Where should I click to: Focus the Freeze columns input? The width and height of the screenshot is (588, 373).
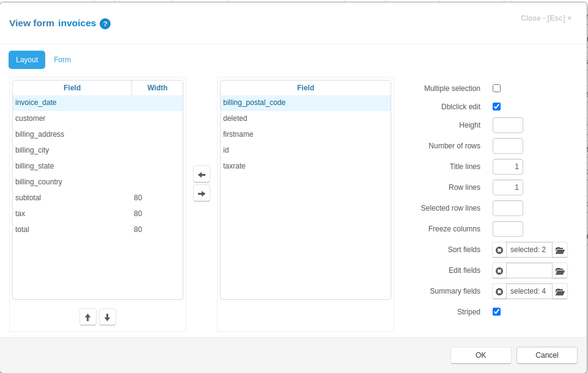[508, 229]
